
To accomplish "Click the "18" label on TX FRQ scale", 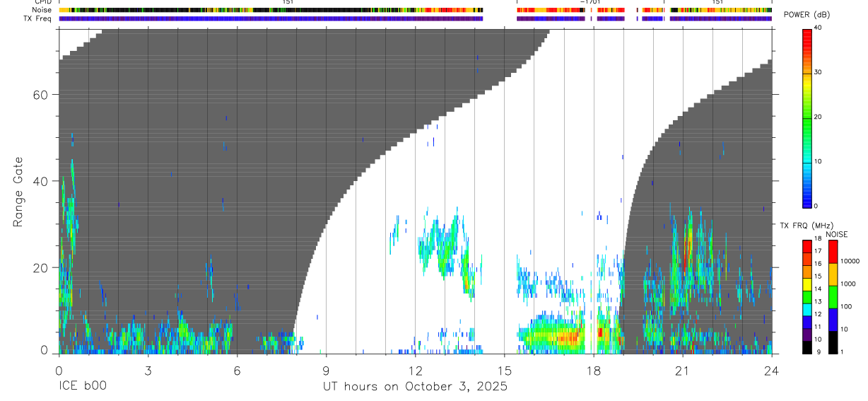I will (817, 239).
